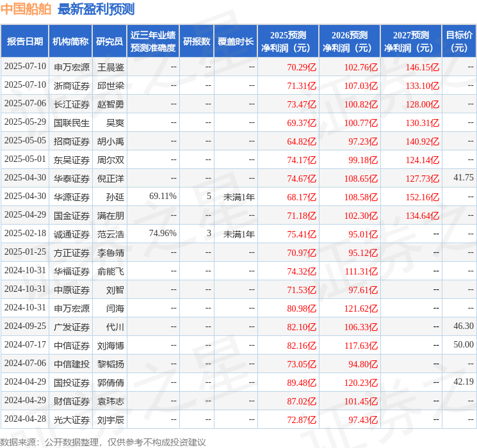Image resolution: width=477 pixels, height=448 pixels.
Task: Select institution 方正证券
Action: click(72, 253)
